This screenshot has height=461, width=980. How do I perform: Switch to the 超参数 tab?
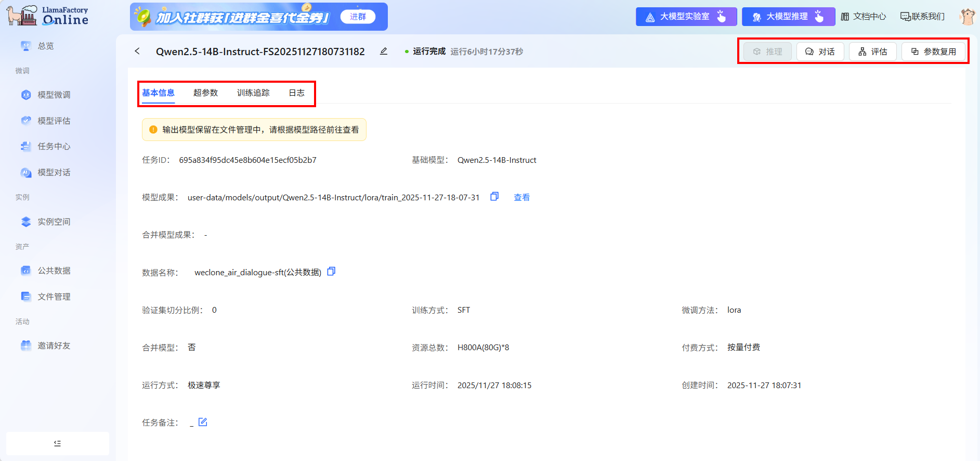(205, 93)
